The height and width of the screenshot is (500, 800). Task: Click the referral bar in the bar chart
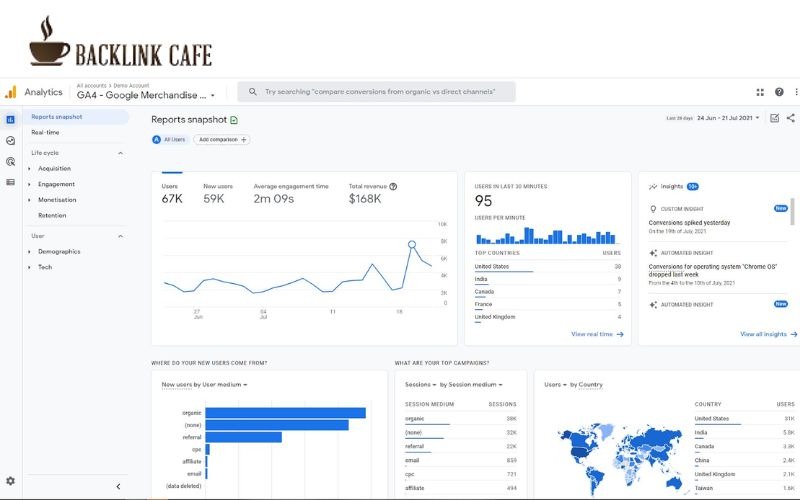pyautogui.click(x=243, y=437)
